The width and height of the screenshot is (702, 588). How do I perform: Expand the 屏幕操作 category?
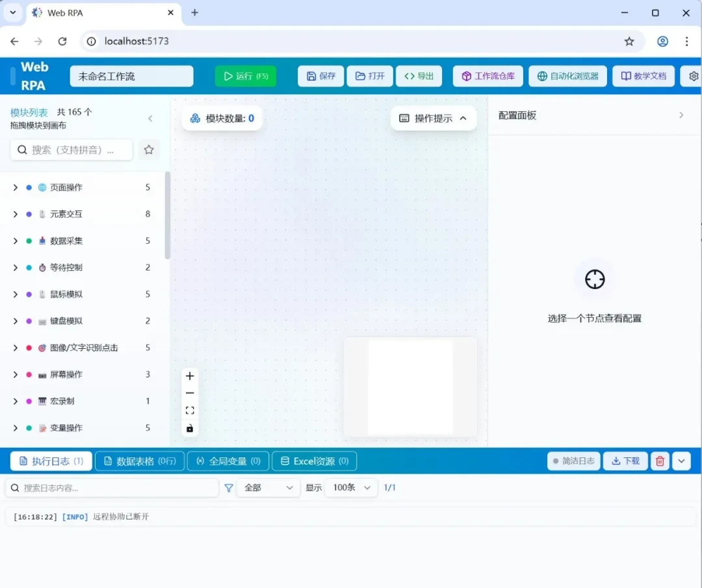[15, 374]
